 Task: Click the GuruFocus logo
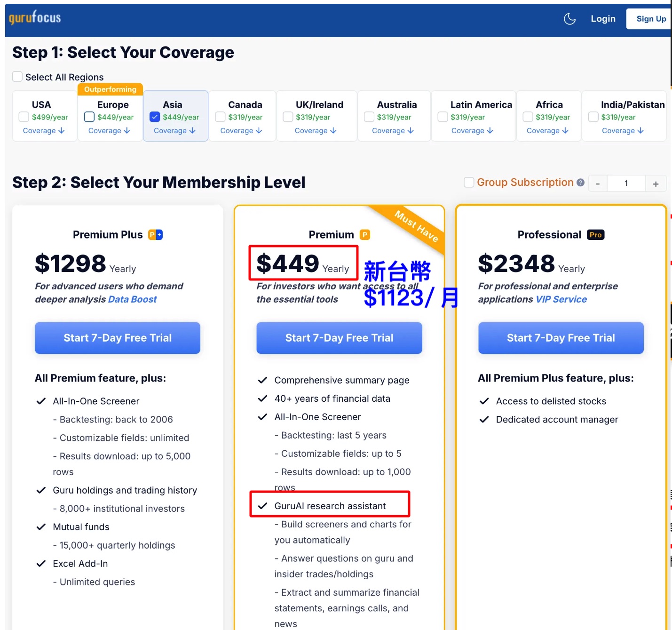coord(35,18)
